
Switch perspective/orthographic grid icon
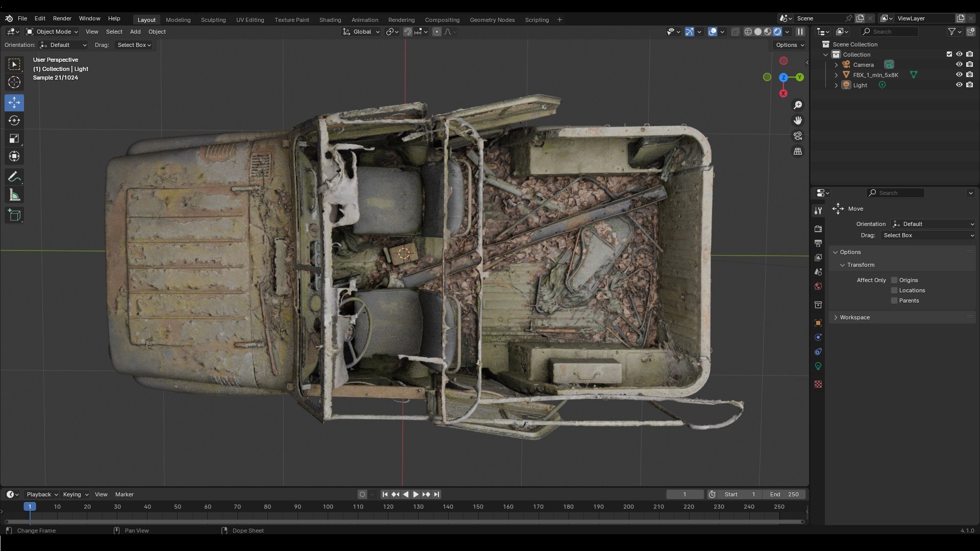point(798,152)
